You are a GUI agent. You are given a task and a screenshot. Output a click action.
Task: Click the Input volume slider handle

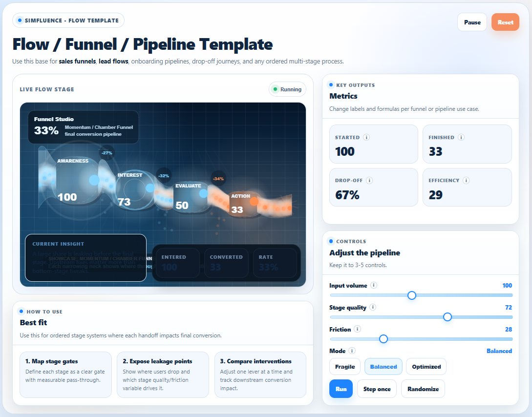click(412, 295)
